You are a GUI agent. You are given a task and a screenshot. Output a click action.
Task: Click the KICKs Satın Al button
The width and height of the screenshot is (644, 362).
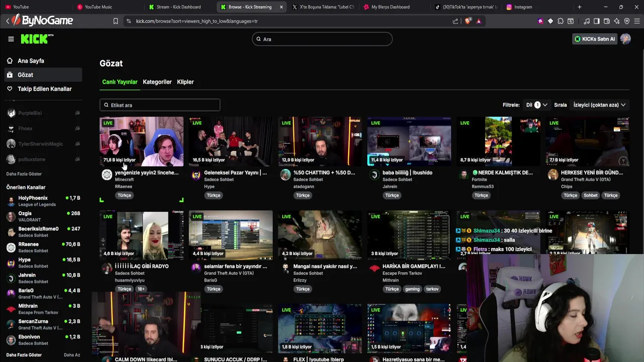[x=595, y=39]
